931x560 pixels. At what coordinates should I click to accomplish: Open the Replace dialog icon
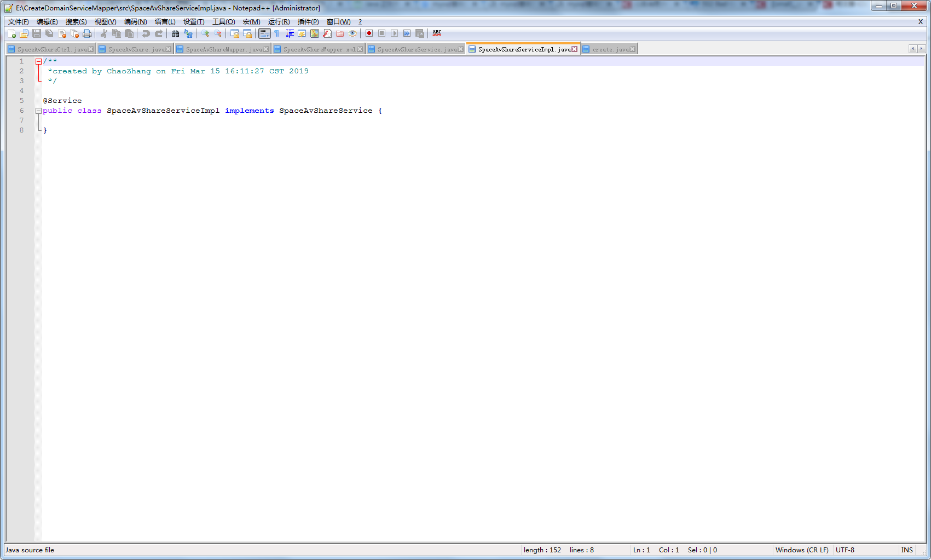click(x=188, y=33)
